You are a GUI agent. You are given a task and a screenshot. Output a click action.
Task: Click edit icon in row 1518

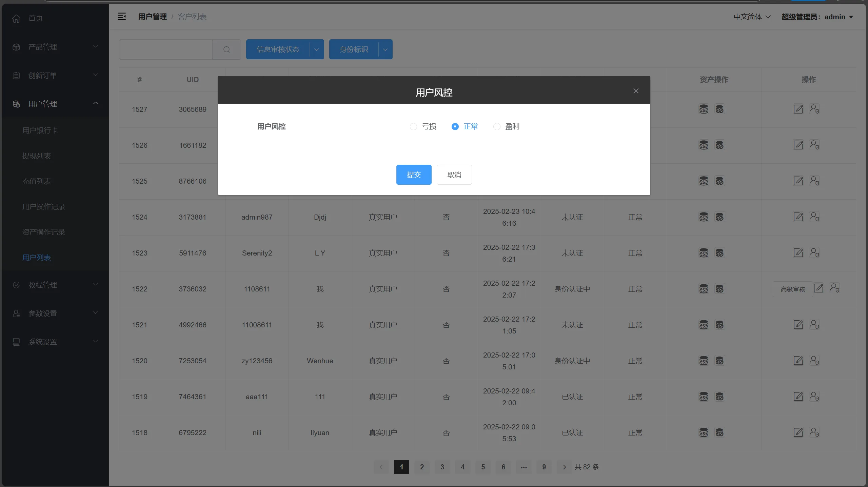pyautogui.click(x=798, y=432)
